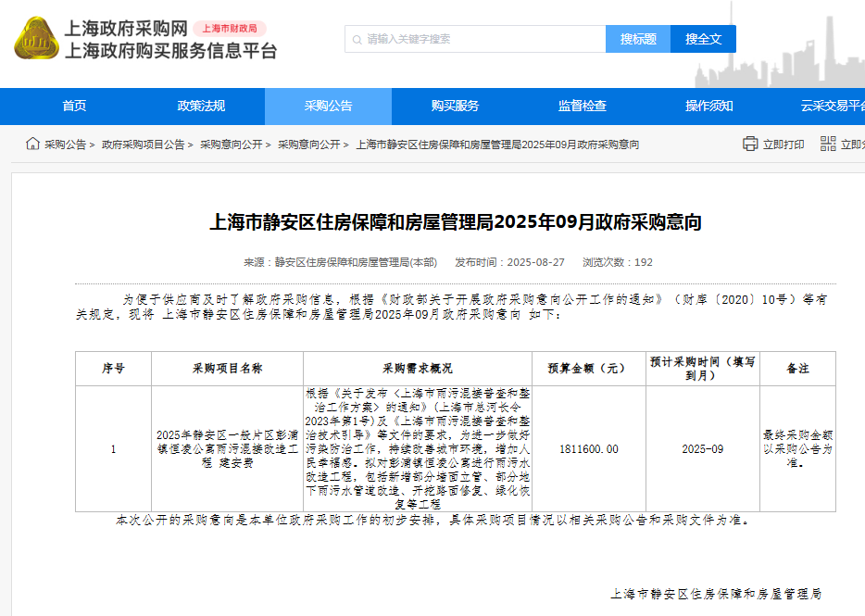Open the 监督检查 navigation item

pos(582,107)
